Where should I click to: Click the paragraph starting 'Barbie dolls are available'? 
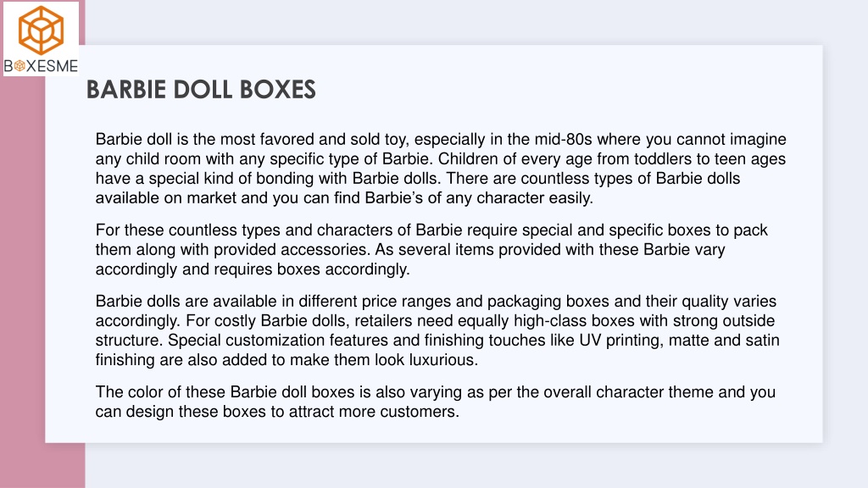coord(437,330)
